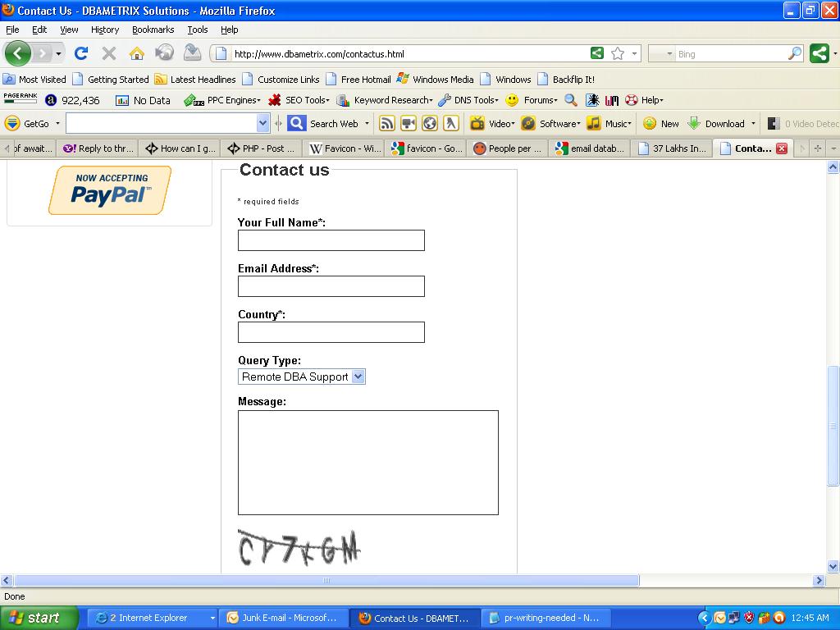Open the Free Hotmail bookmark

coord(359,80)
